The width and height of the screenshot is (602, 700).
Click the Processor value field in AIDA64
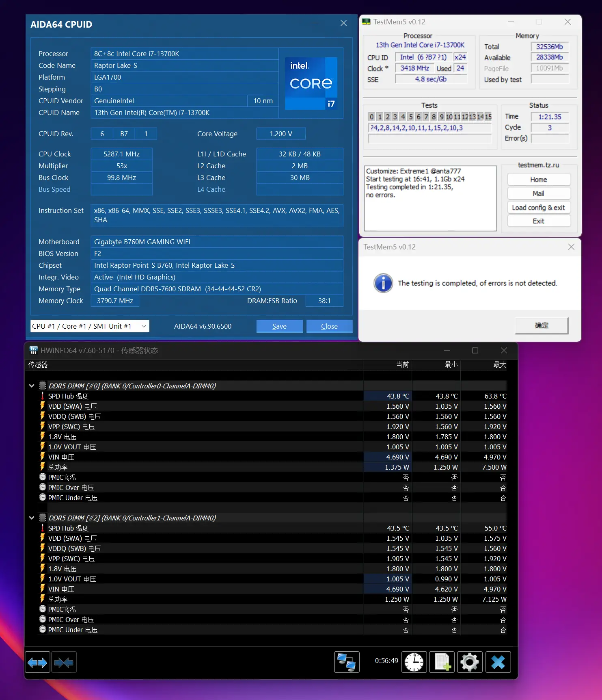click(185, 54)
